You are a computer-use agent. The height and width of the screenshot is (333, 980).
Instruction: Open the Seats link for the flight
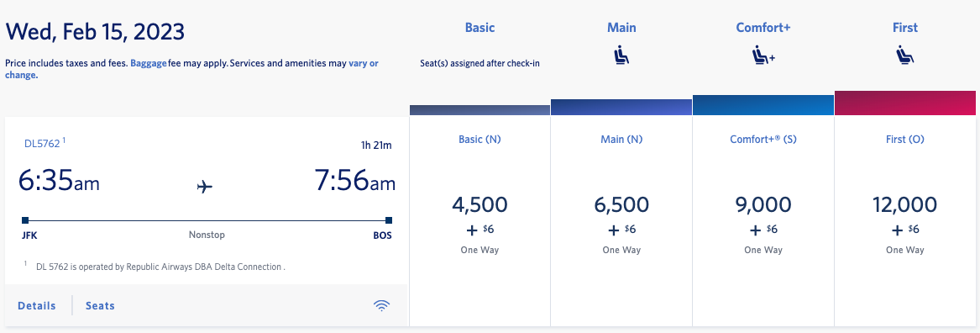tap(100, 305)
